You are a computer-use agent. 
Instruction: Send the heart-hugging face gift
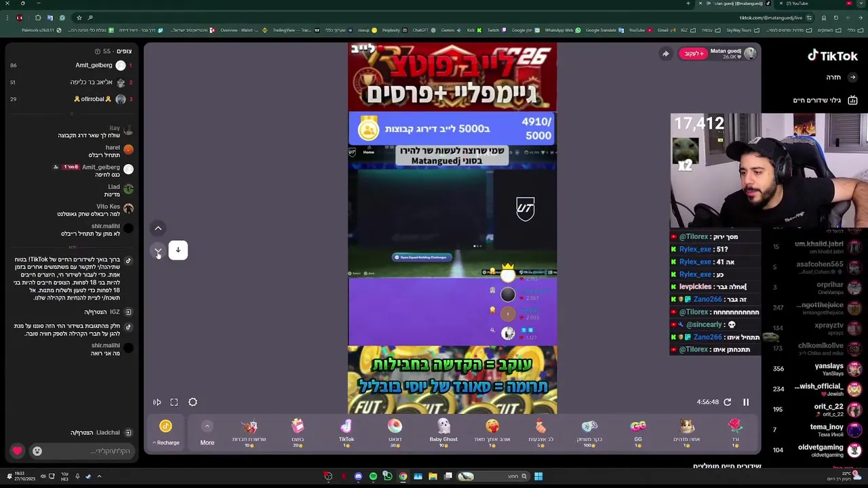(x=492, y=432)
